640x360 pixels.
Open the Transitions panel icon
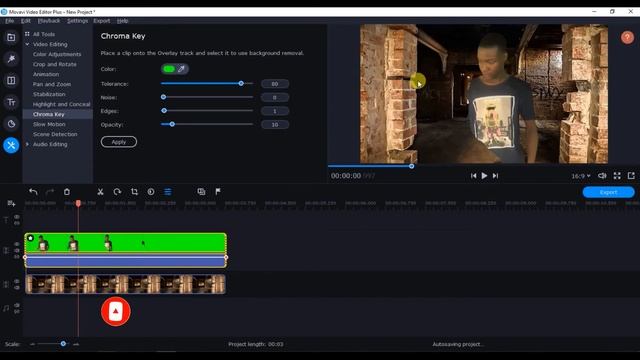click(11, 80)
